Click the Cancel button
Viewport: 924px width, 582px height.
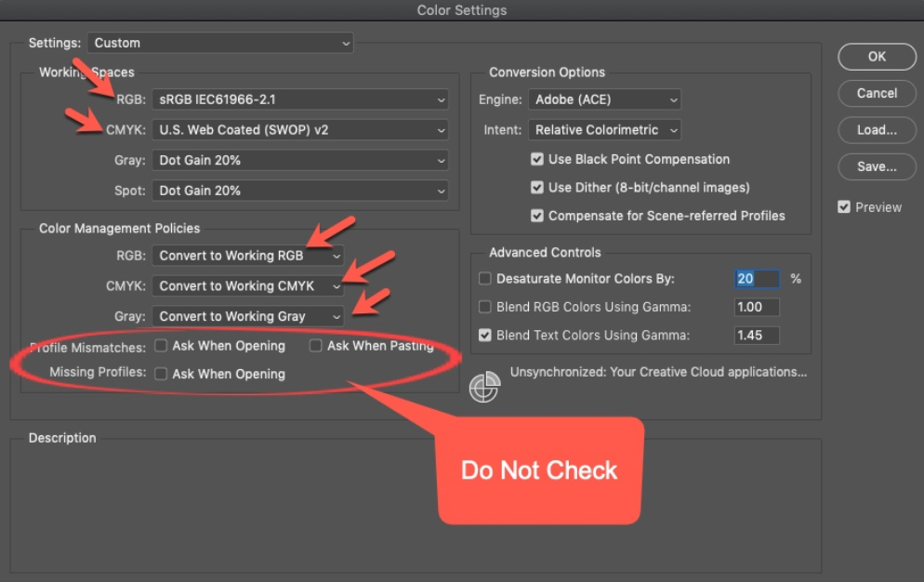pos(877,93)
